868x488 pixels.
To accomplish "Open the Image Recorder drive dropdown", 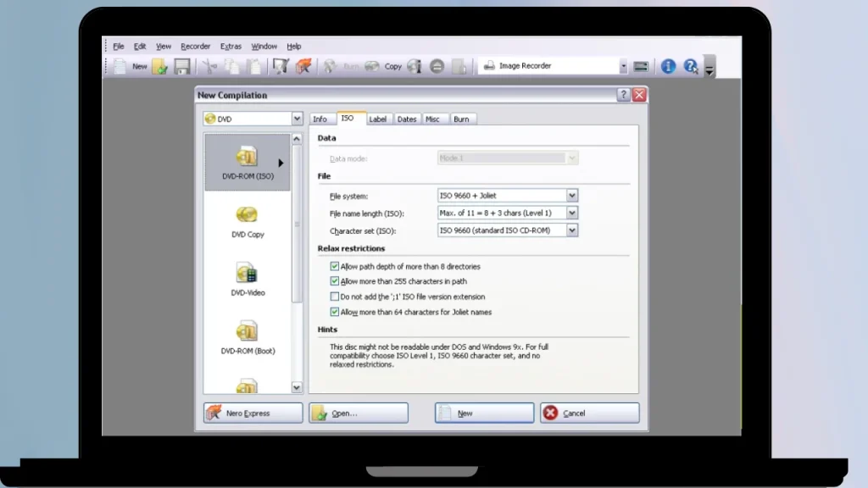I will [623, 66].
